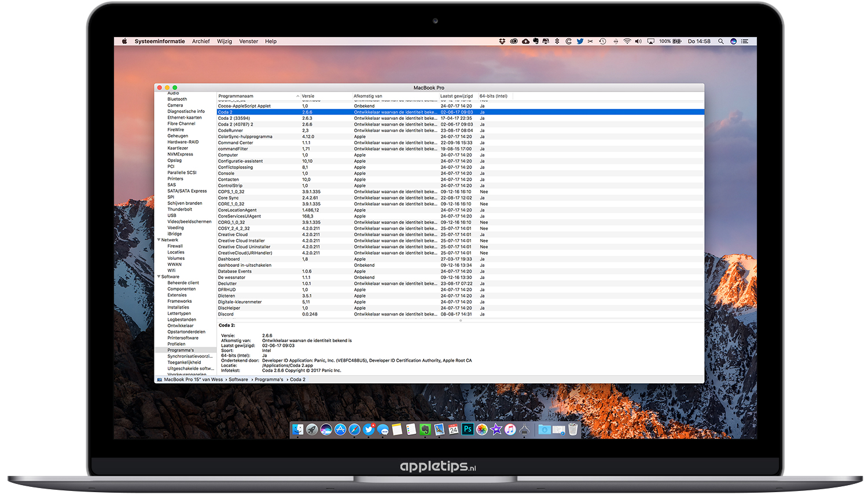Open Twitter app in the Dock
868x495 pixels.
click(x=369, y=430)
